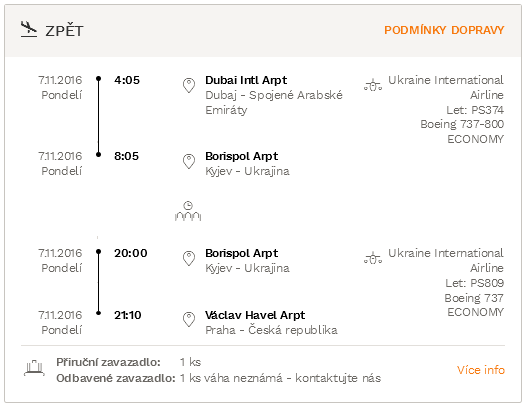Image resolution: width=528 pixels, height=408 pixels.
Task: Click the flight number Let: PS809
Action: point(474,283)
